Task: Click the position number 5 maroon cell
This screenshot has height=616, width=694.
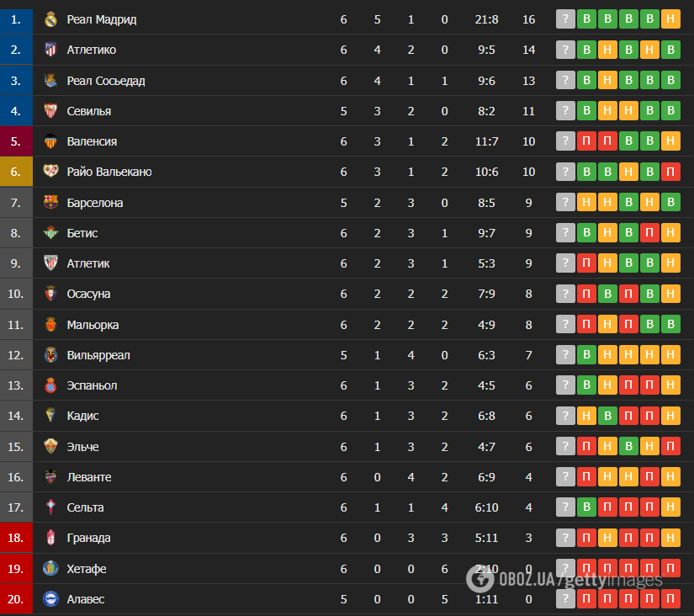Action: 16,141
